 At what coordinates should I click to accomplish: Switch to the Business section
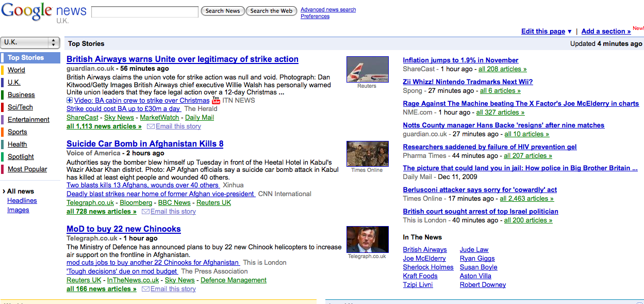pyautogui.click(x=21, y=95)
